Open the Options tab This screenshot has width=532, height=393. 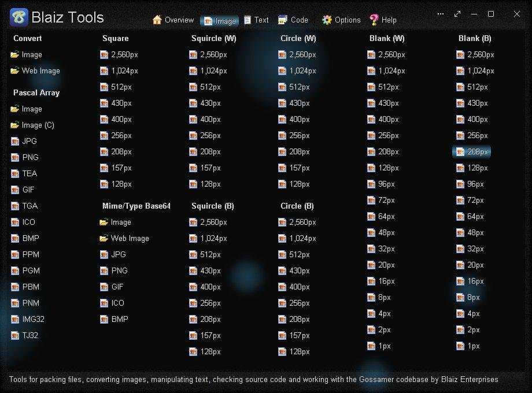(x=341, y=20)
